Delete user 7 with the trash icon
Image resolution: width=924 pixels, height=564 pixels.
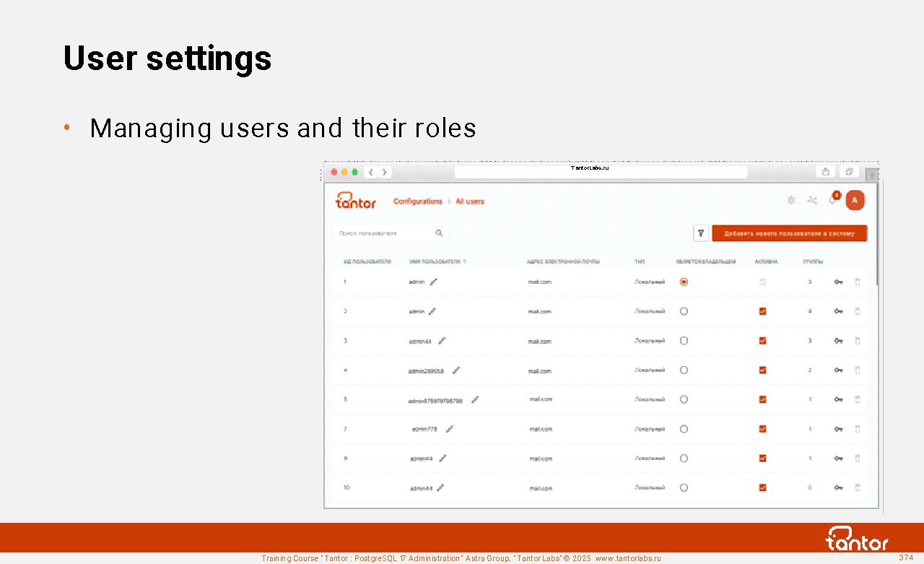tap(858, 429)
